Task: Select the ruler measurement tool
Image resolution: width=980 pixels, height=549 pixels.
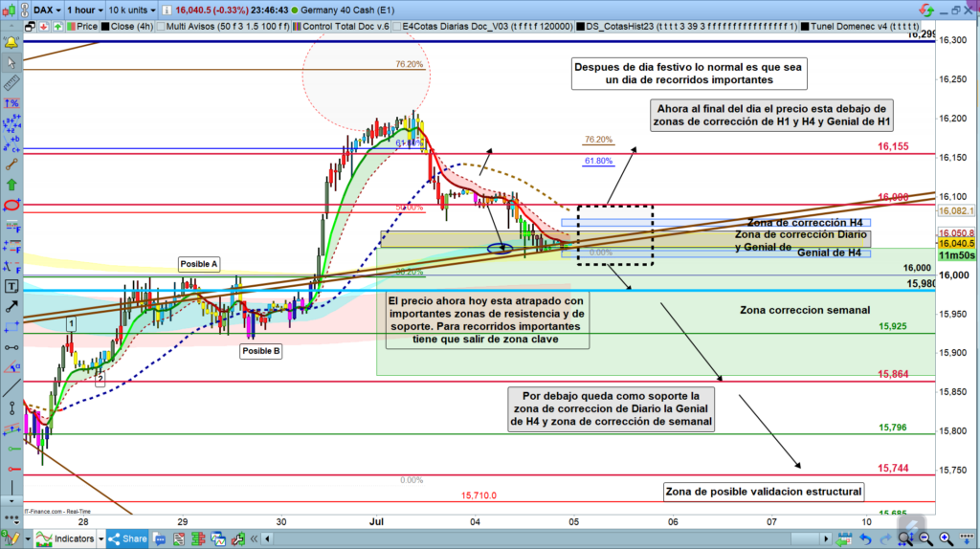Action: point(11,67)
